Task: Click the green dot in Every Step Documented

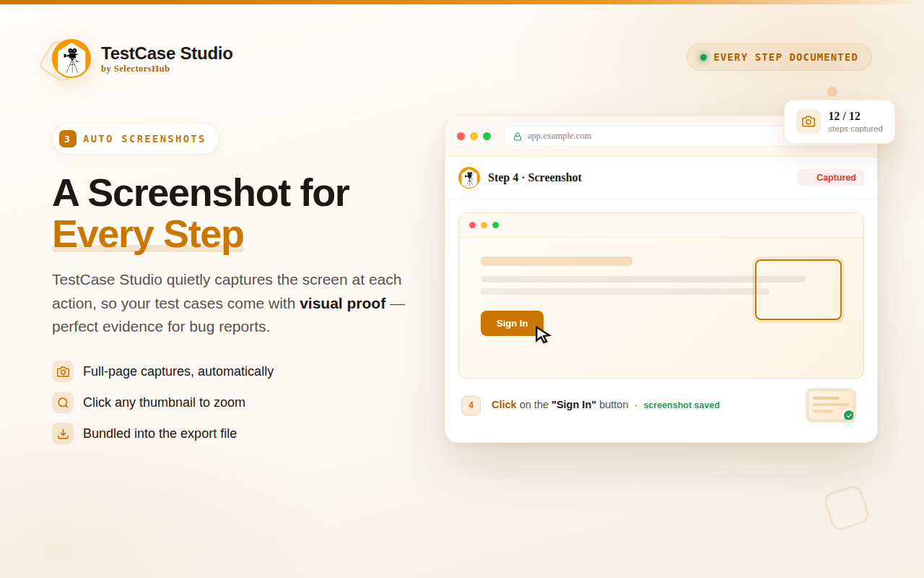Action: (x=703, y=57)
